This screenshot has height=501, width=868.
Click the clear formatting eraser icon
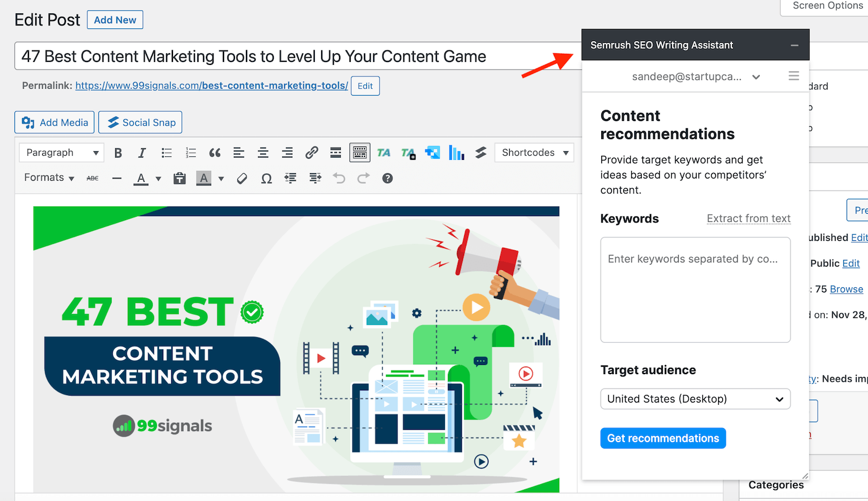click(242, 178)
